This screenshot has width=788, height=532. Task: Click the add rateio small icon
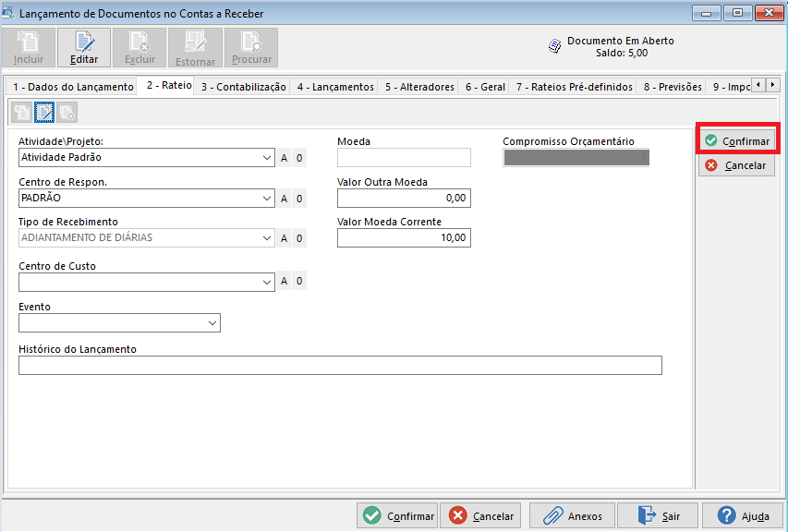point(21,113)
